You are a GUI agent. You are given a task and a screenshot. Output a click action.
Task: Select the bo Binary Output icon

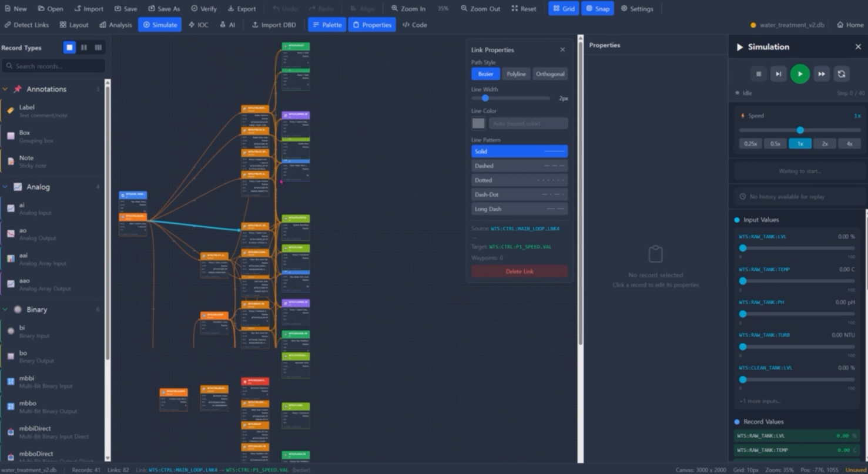11,356
